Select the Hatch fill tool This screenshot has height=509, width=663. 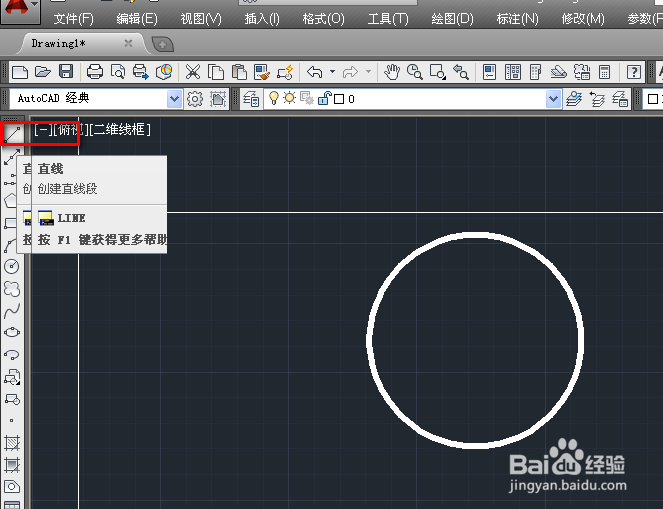point(12,443)
